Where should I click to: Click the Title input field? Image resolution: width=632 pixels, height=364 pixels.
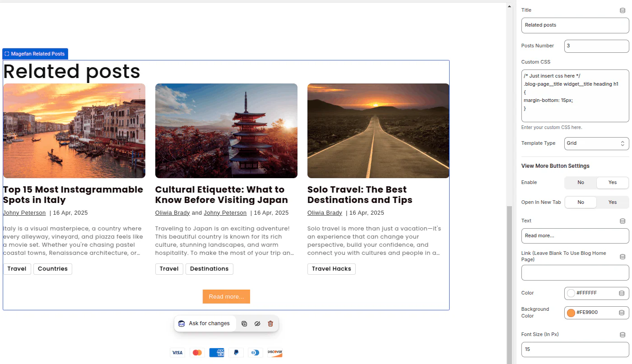click(x=575, y=25)
